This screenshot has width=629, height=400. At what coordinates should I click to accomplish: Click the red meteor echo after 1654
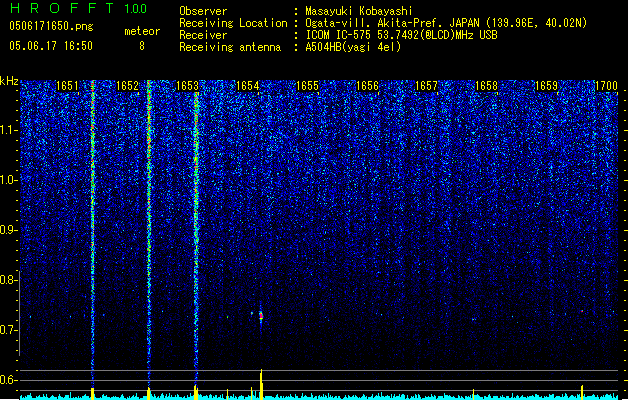[x=261, y=316]
